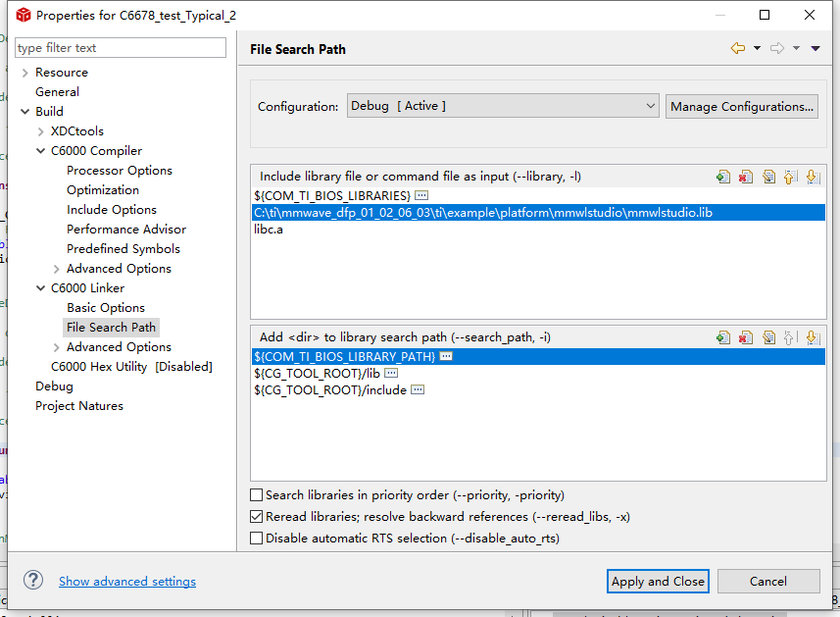Open the Include Options compiler page
The width and height of the screenshot is (840, 617).
(x=112, y=210)
